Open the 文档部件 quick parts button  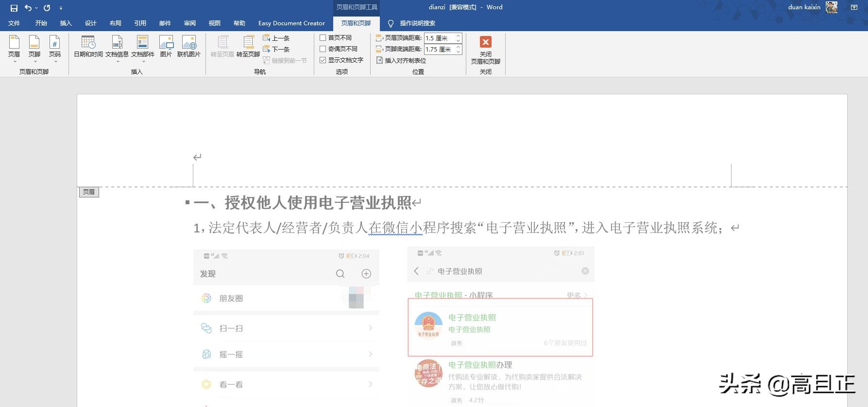143,49
